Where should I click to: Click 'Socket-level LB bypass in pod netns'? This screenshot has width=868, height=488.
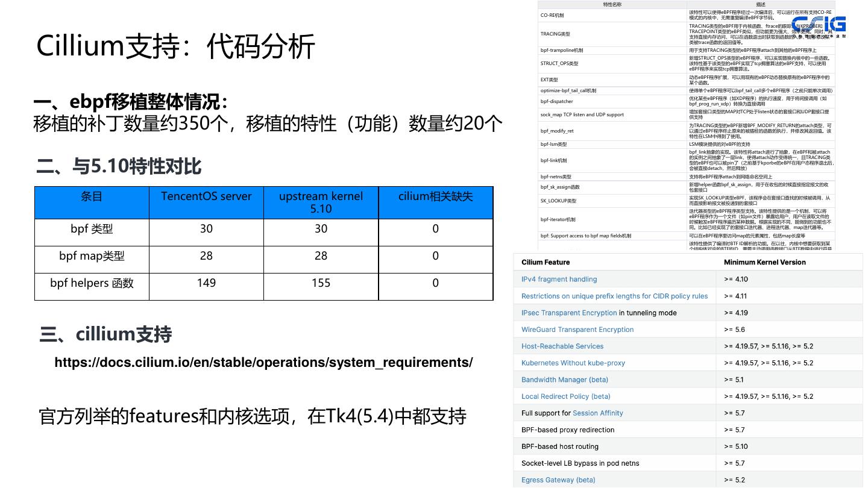tap(581, 463)
